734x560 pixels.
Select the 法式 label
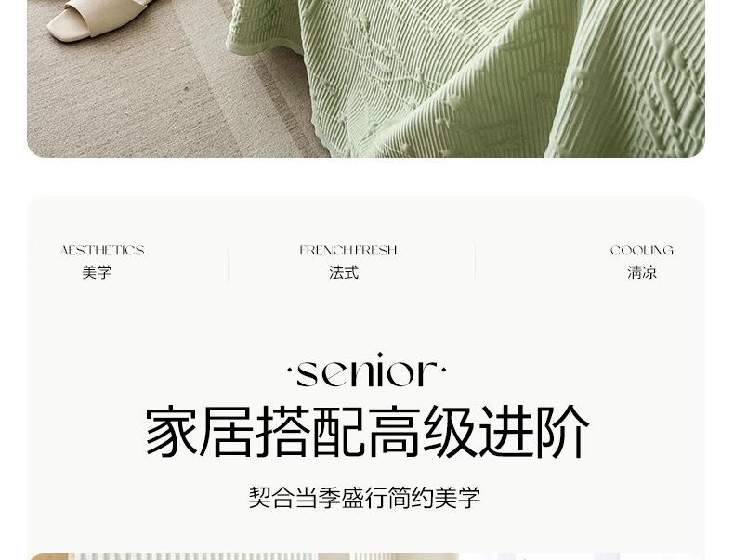[344, 272]
